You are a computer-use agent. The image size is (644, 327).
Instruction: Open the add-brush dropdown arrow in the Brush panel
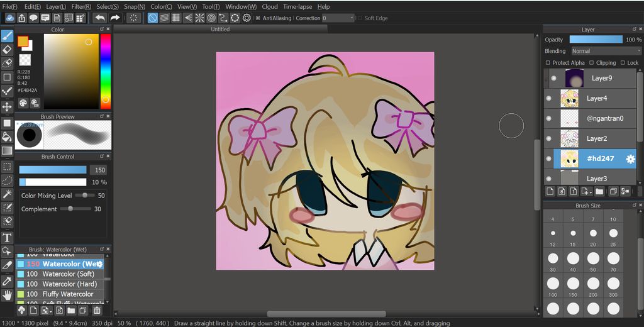coord(50,311)
